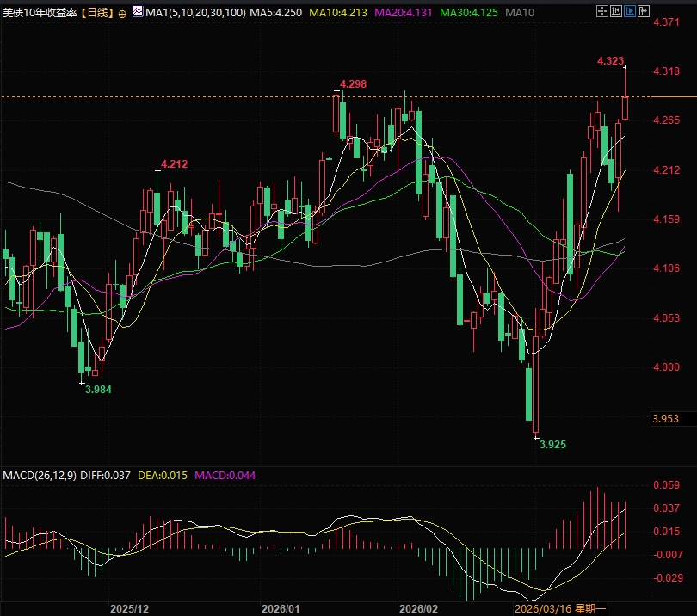Open the 日线 period selector
Viewport: 697px width, 616px height.
pyautogui.click(x=97, y=14)
